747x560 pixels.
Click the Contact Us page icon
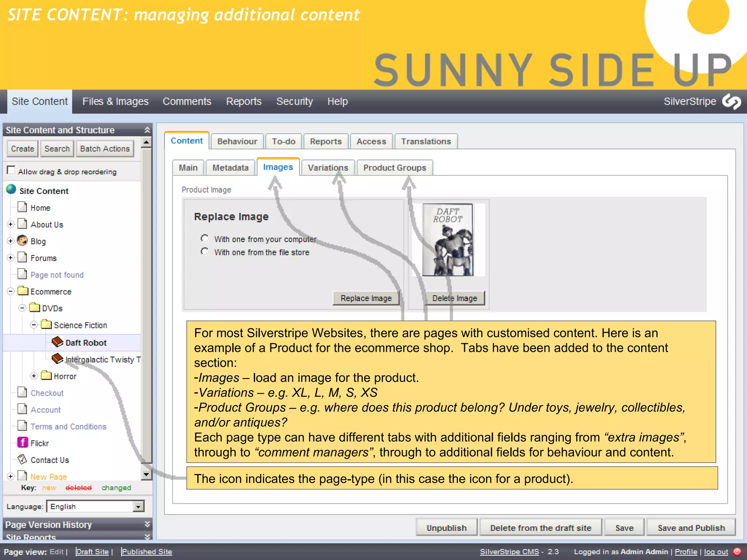(23, 459)
